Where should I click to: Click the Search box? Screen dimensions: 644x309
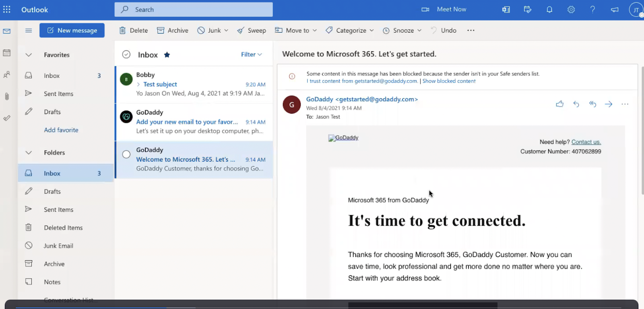point(194,9)
